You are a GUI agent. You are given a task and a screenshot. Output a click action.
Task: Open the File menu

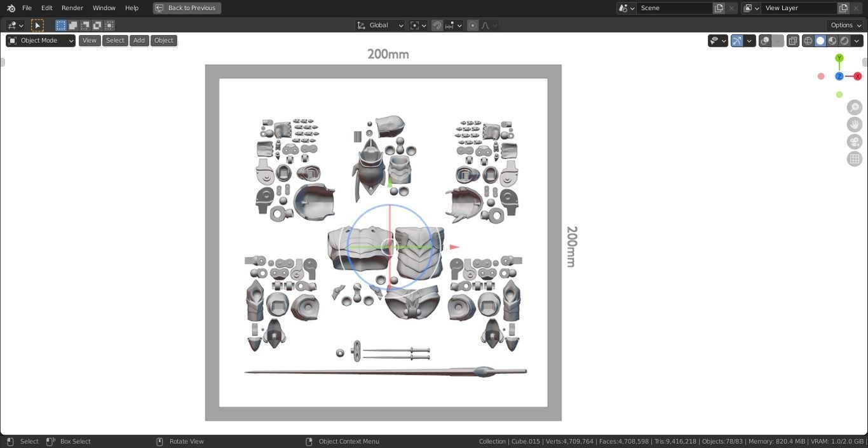coord(27,8)
